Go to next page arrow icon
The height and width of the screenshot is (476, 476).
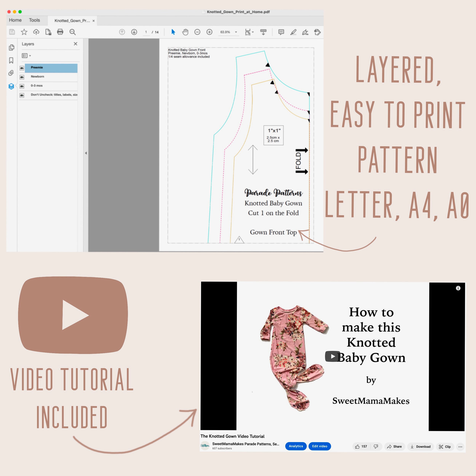[x=134, y=32]
